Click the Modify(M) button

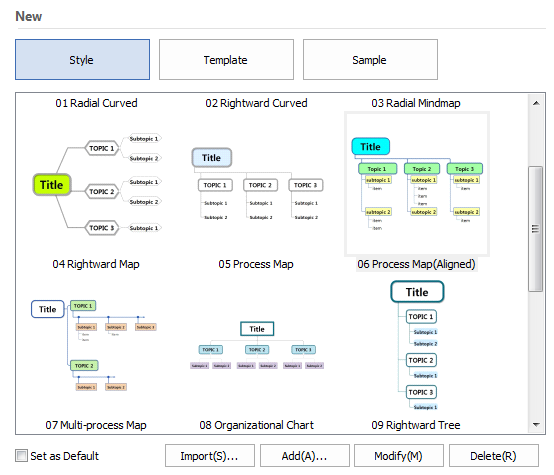[399, 456]
